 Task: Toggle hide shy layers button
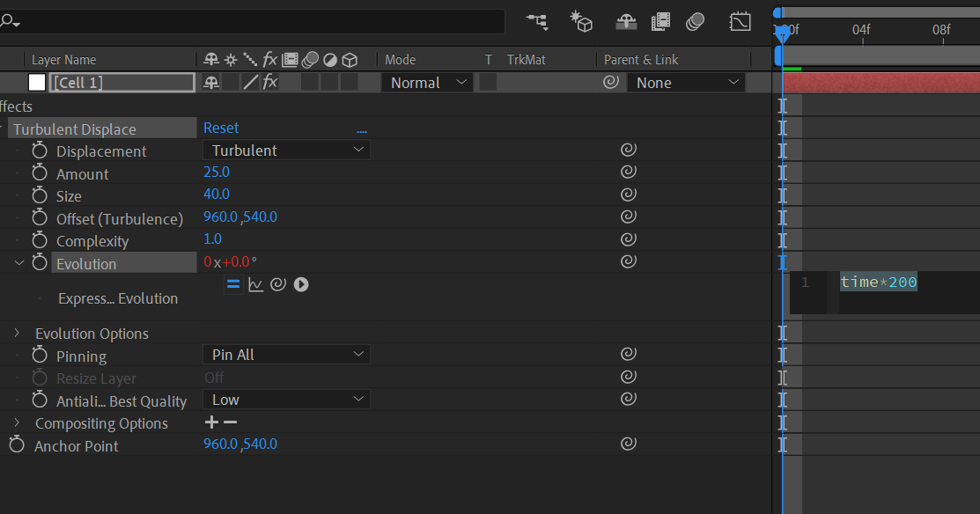[x=626, y=21]
